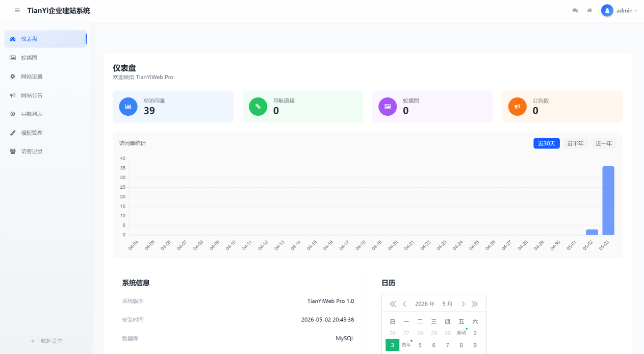Image resolution: width=644 pixels, height=354 pixels.
Task: Click the double-chevron icon next to 收起菜单
Action: (x=33, y=341)
